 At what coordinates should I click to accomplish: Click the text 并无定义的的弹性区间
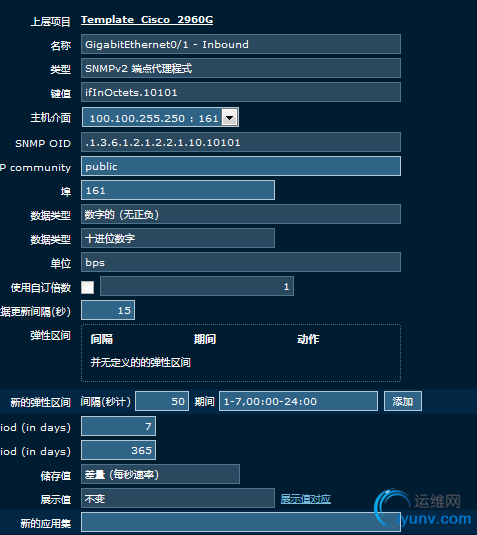point(140,362)
